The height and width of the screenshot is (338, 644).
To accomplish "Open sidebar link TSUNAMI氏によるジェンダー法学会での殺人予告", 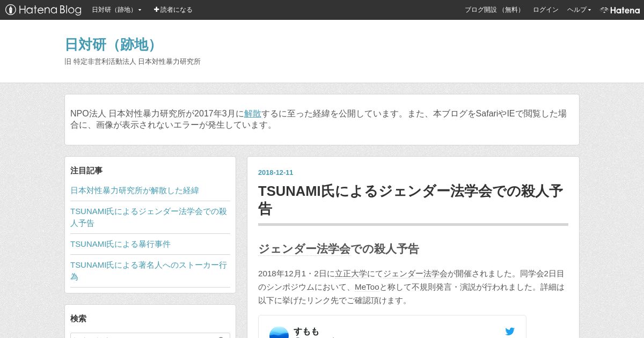I will (149, 217).
